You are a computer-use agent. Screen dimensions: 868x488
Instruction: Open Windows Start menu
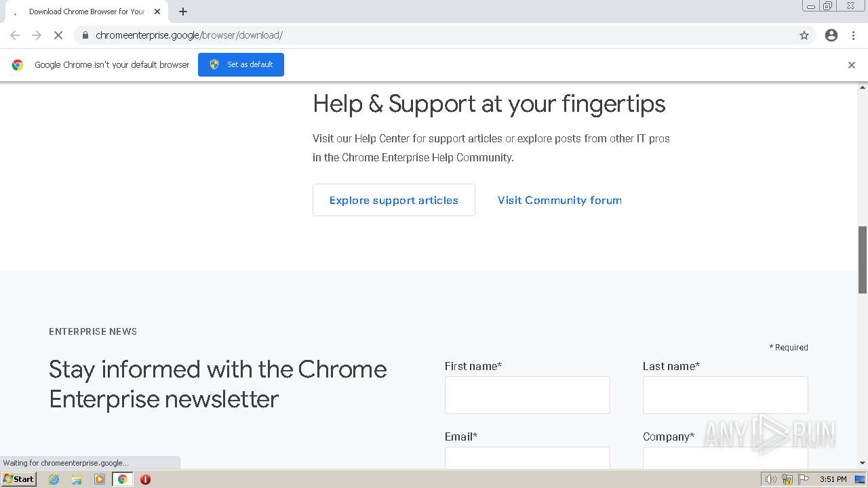pyautogui.click(x=19, y=479)
